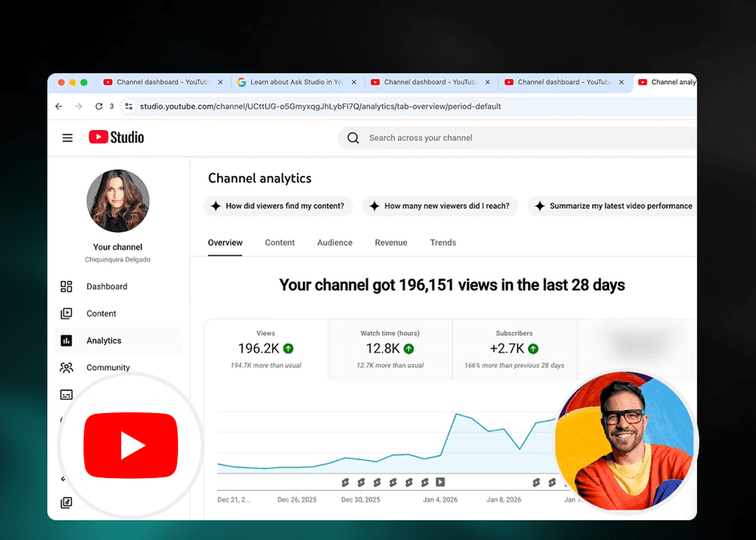Switch to the Audience tab
This screenshot has width=756, height=540.
point(335,243)
